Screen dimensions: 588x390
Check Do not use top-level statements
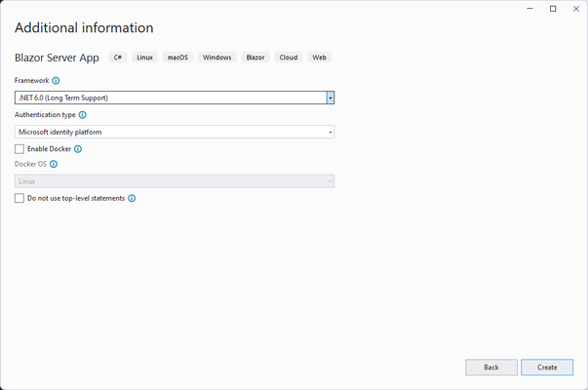pos(20,198)
